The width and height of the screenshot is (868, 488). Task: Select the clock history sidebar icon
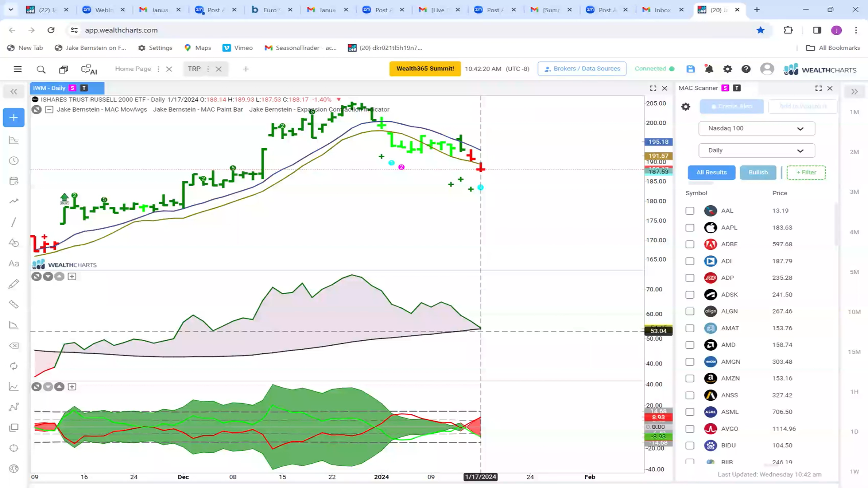click(x=14, y=161)
